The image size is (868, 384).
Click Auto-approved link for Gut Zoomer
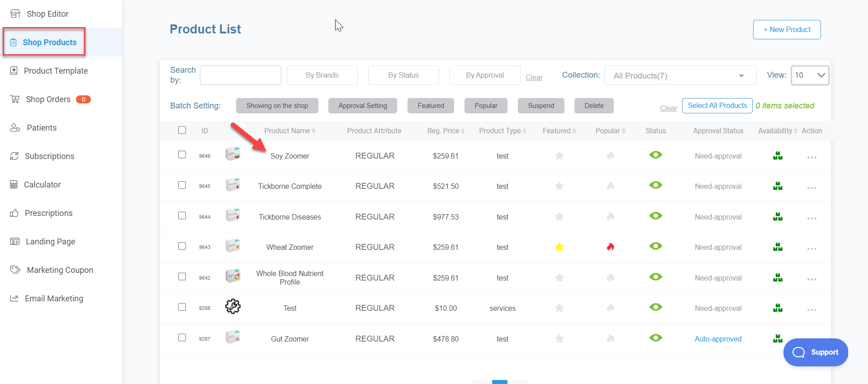click(718, 339)
